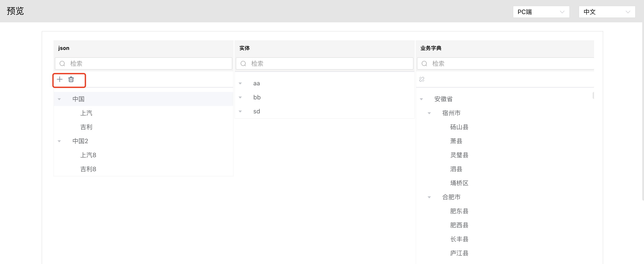Collapse the 安徽省 node arrow
The width and height of the screenshot is (644, 264).
coord(421,99)
